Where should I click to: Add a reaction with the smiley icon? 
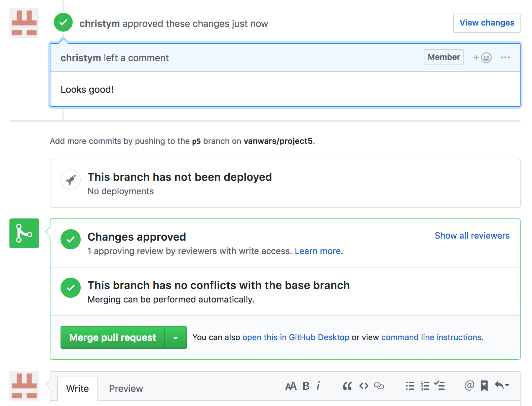(483, 58)
